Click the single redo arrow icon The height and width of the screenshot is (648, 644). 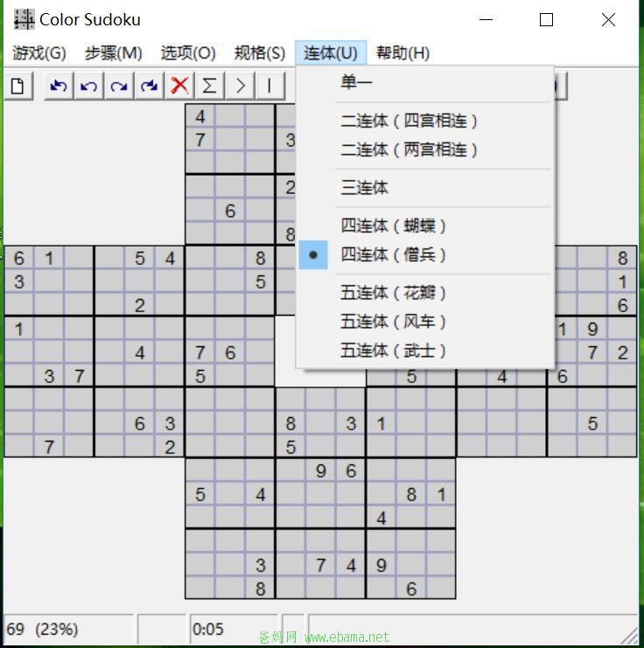pyautogui.click(x=119, y=86)
